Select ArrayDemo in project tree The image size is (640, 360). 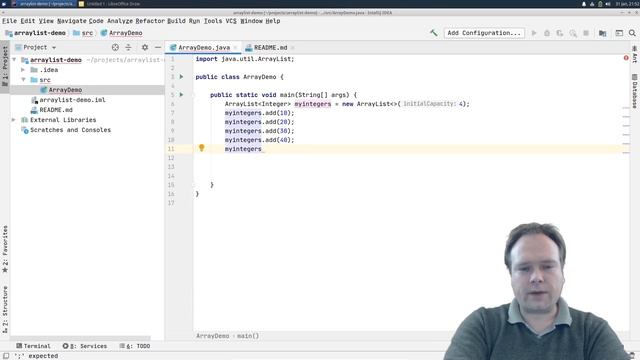click(x=65, y=90)
